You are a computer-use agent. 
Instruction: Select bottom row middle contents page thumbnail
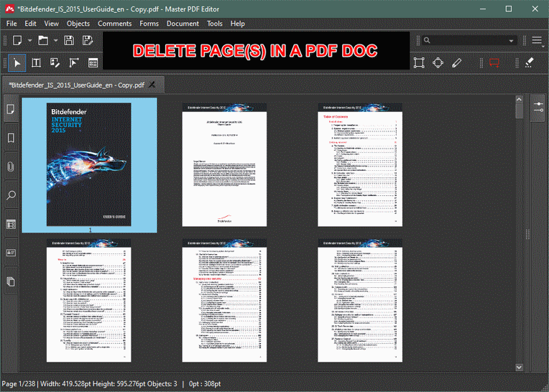point(224,300)
